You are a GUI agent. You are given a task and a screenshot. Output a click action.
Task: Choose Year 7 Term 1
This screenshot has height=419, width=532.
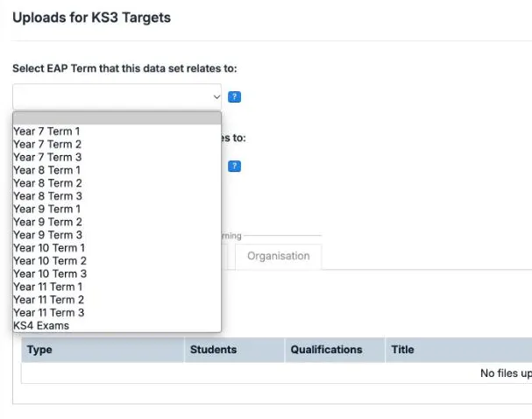(117, 131)
